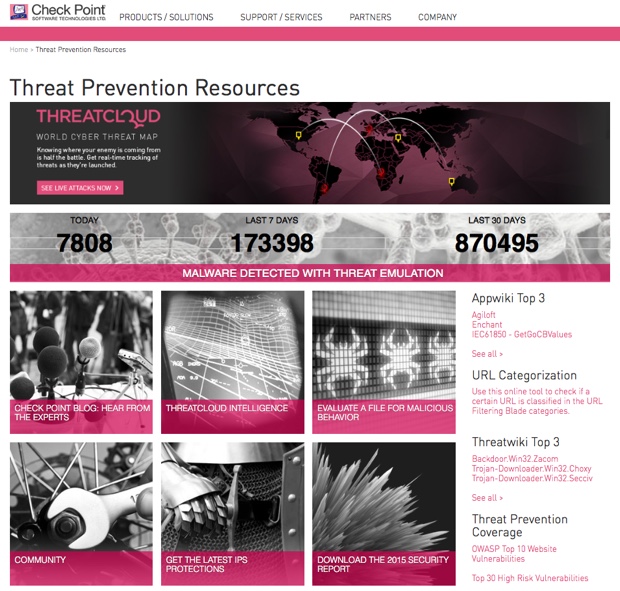
Task: Click the Threatwiki Top 3 heading
Action: [516, 442]
